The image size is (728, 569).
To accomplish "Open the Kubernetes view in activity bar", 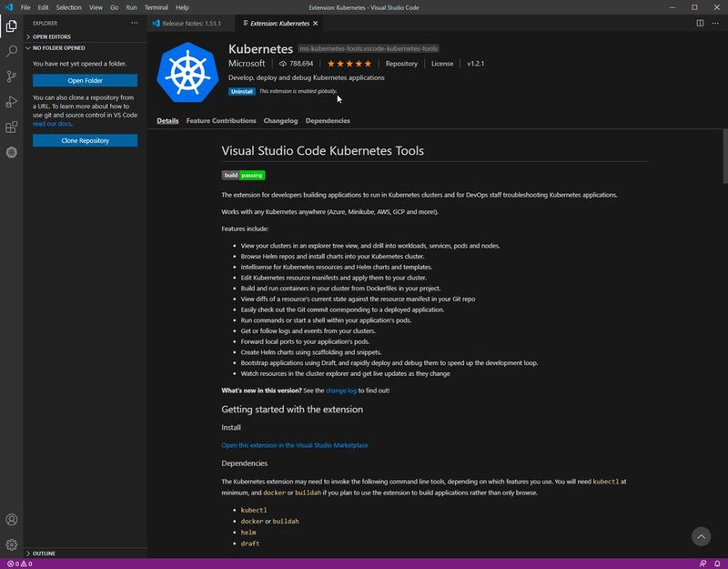I will click(12, 153).
